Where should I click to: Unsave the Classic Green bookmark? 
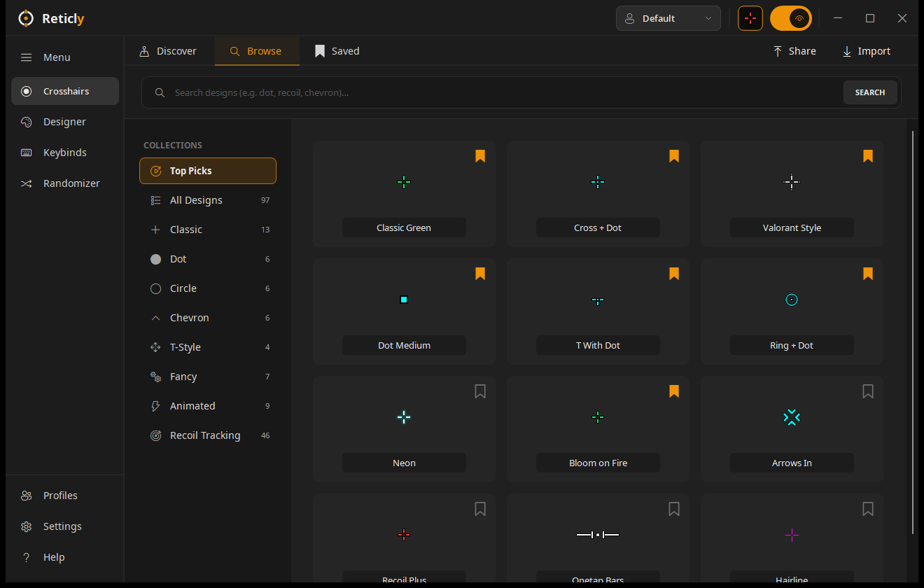coord(480,156)
